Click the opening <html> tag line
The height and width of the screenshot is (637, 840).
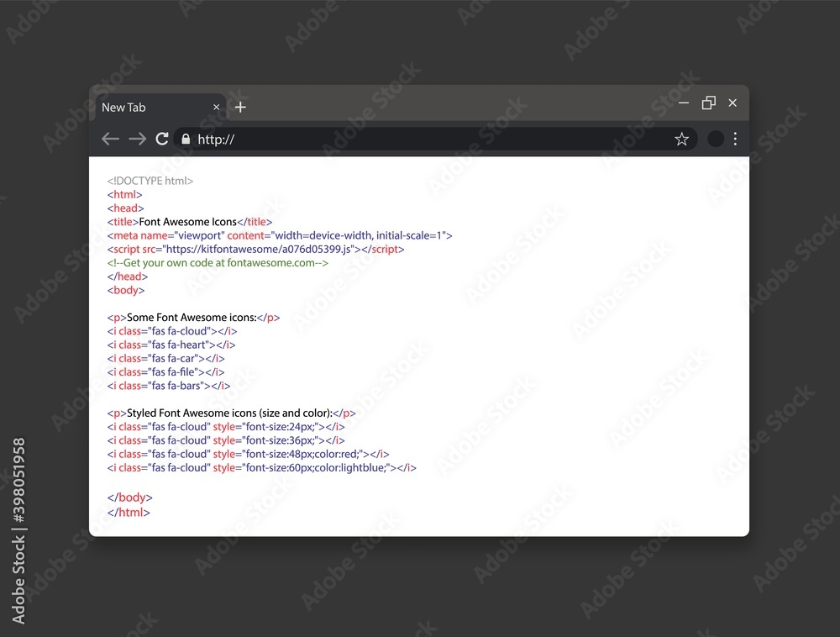coord(125,194)
